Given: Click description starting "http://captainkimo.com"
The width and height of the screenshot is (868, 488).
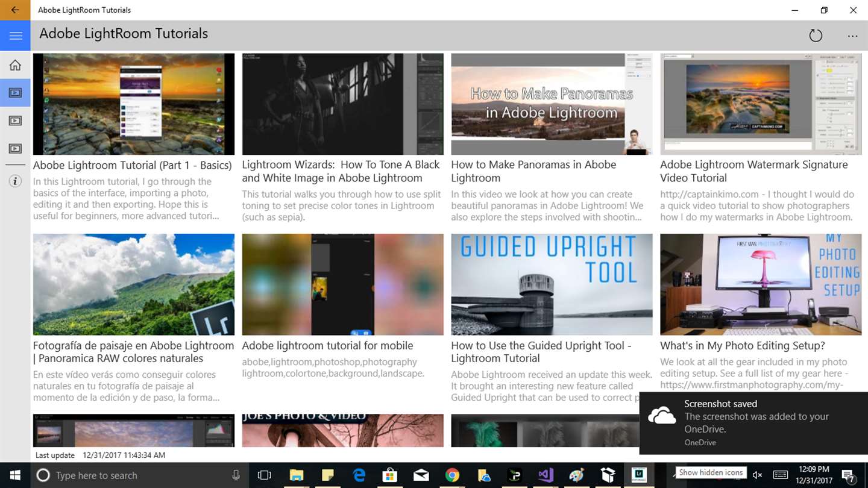Looking at the screenshot, I should pos(757,205).
